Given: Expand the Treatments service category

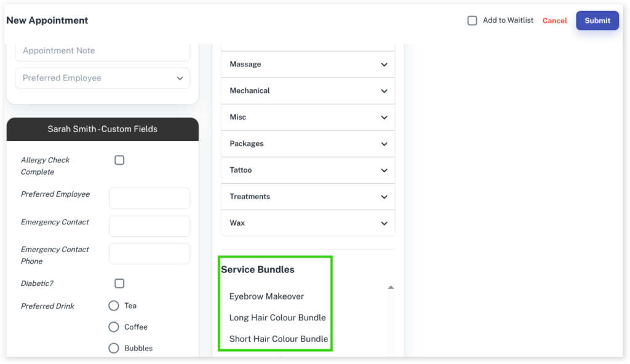Looking at the screenshot, I should click(308, 197).
